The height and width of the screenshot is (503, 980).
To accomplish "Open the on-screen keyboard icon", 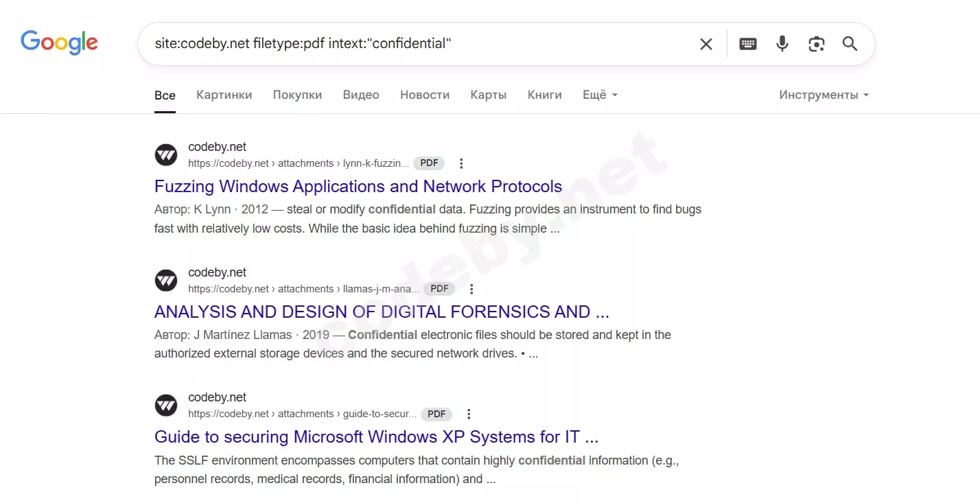I will pos(747,43).
